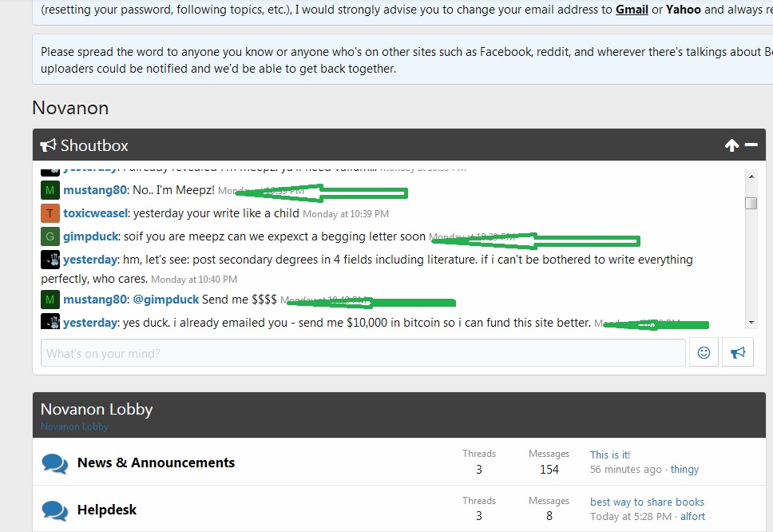Screen dimensions: 773x532
Task: Collapse the Shoutbox with minus button
Action: point(751,145)
